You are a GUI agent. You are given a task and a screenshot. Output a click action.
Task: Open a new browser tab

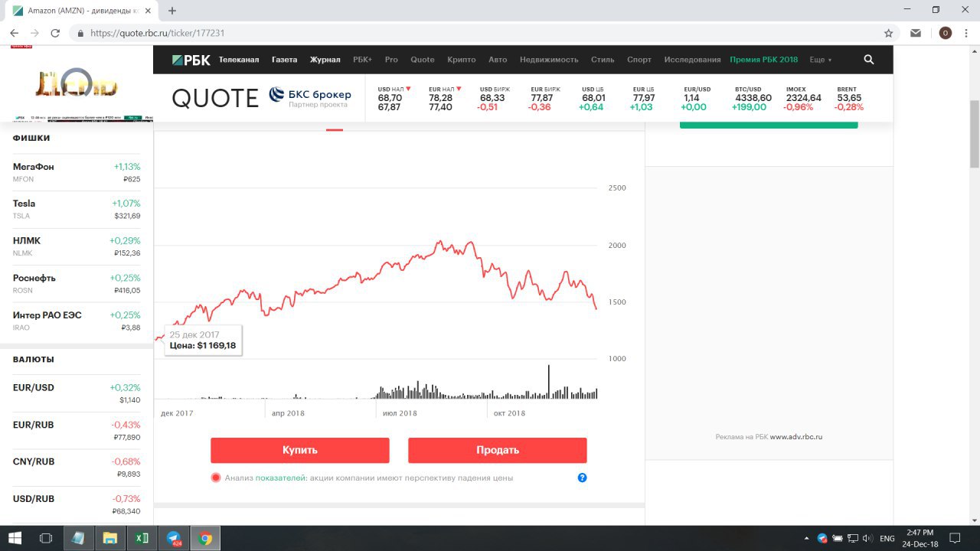(x=172, y=11)
